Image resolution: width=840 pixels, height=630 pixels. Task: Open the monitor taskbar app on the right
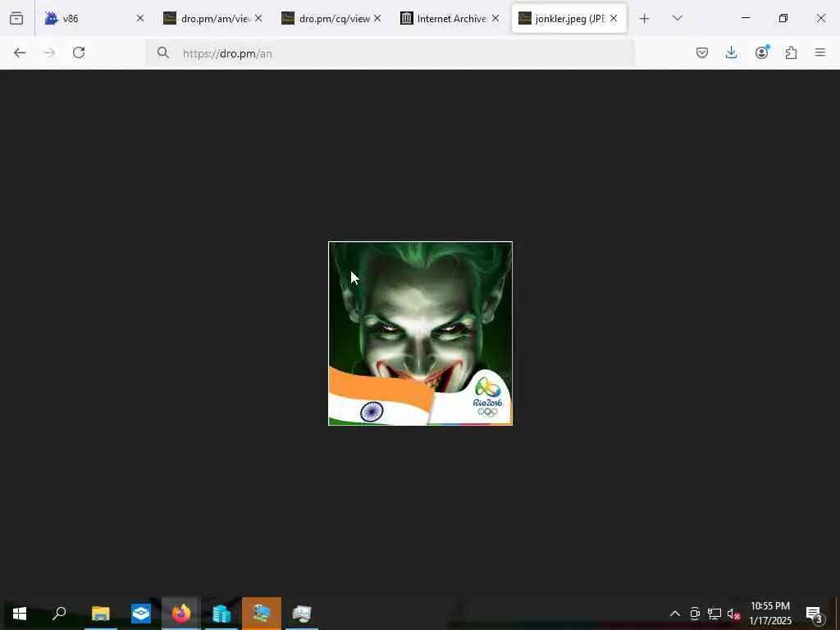coord(302,614)
